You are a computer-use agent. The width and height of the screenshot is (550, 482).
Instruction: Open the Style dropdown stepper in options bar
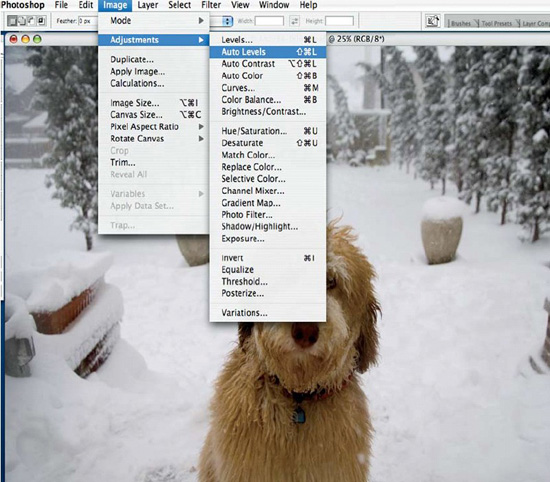228,21
